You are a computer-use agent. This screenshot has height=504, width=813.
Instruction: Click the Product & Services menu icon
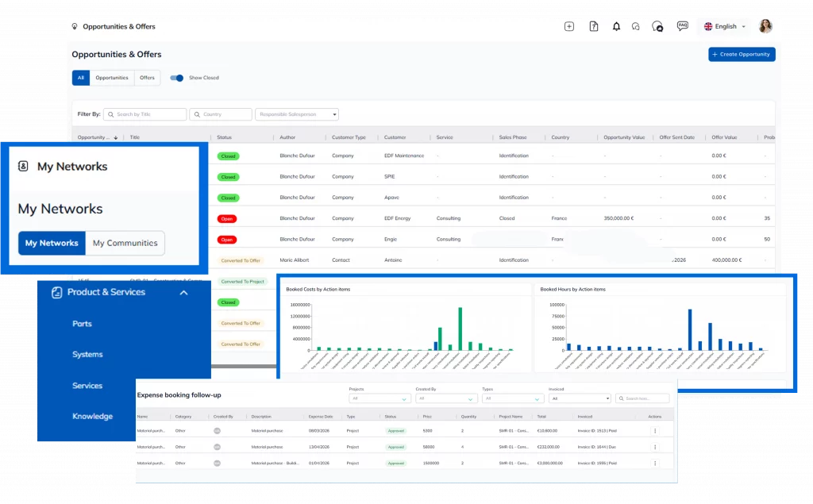56,292
